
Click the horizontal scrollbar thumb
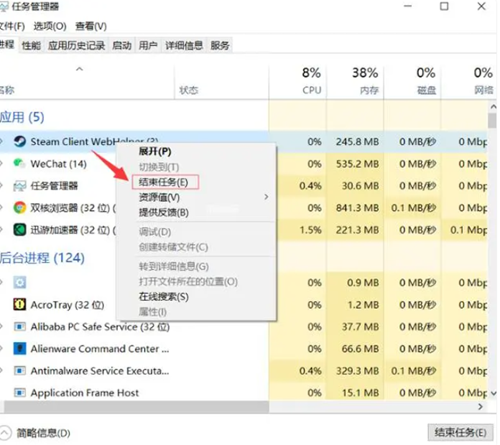(136, 407)
